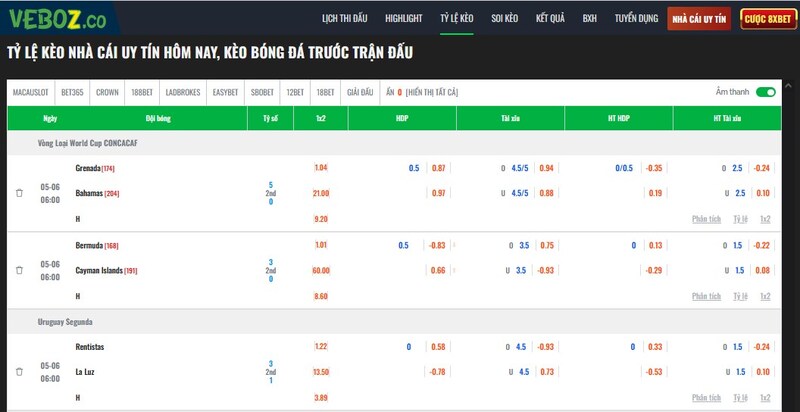Choose the EASYBET tab
800x412 pixels.
[226, 92]
